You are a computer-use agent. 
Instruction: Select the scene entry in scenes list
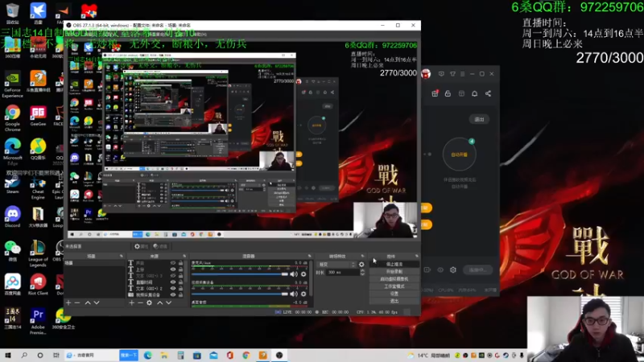click(94, 263)
